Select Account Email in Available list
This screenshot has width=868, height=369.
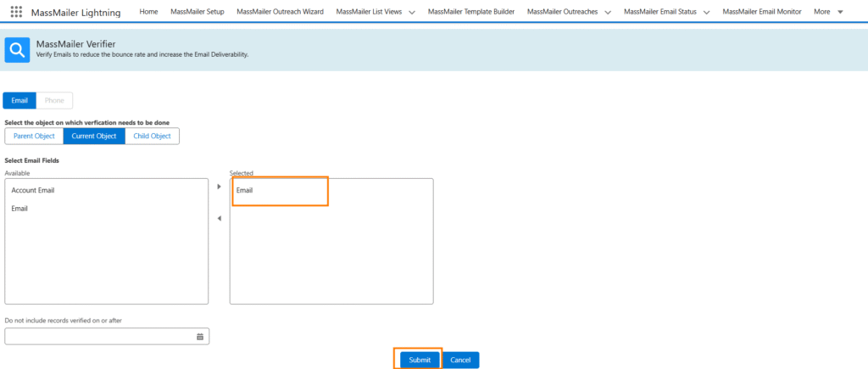click(33, 190)
